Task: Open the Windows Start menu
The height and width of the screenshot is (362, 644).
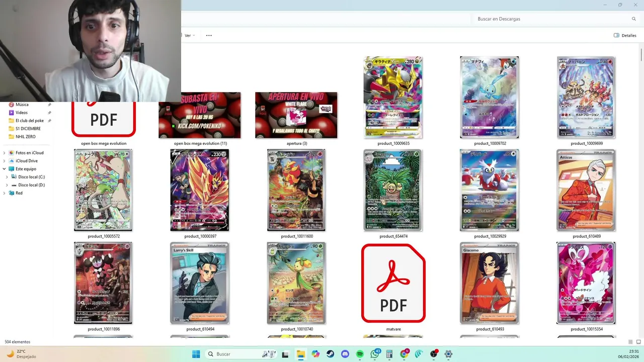Action: (196, 354)
